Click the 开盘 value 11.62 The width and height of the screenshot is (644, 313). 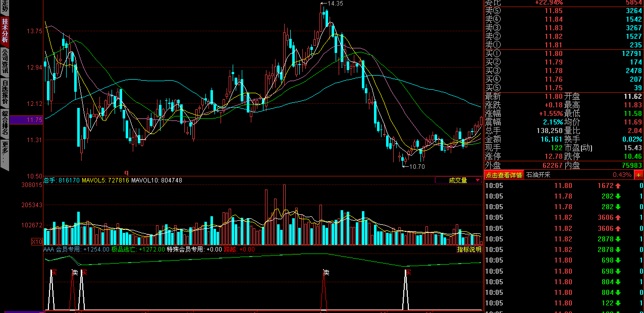[633, 96]
